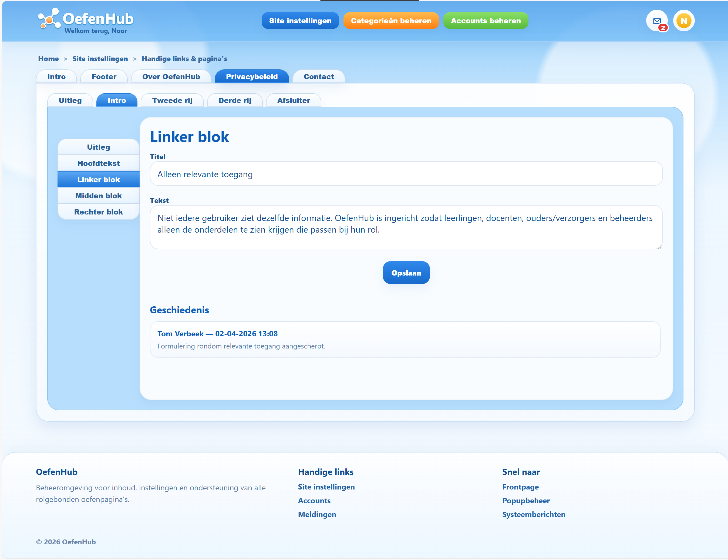The width and height of the screenshot is (728, 560).
Task: Click 'Welkom terug, Noor' text
Action: (x=96, y=31)
